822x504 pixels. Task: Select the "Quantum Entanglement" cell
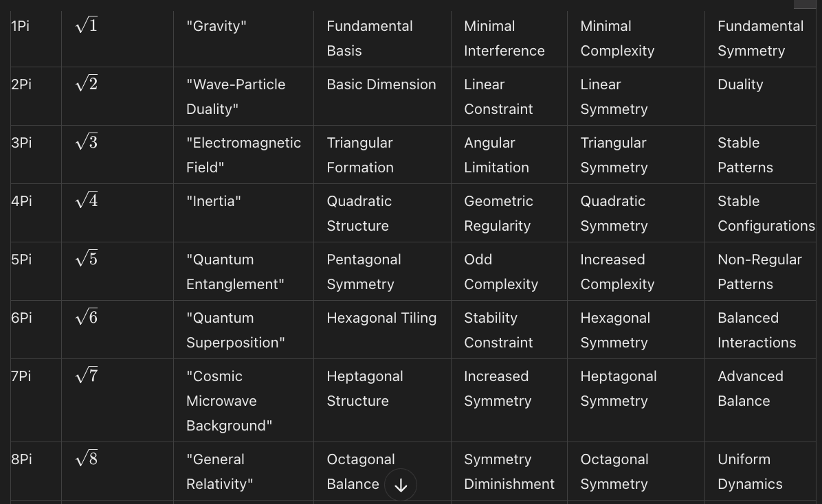pos(235,272)
